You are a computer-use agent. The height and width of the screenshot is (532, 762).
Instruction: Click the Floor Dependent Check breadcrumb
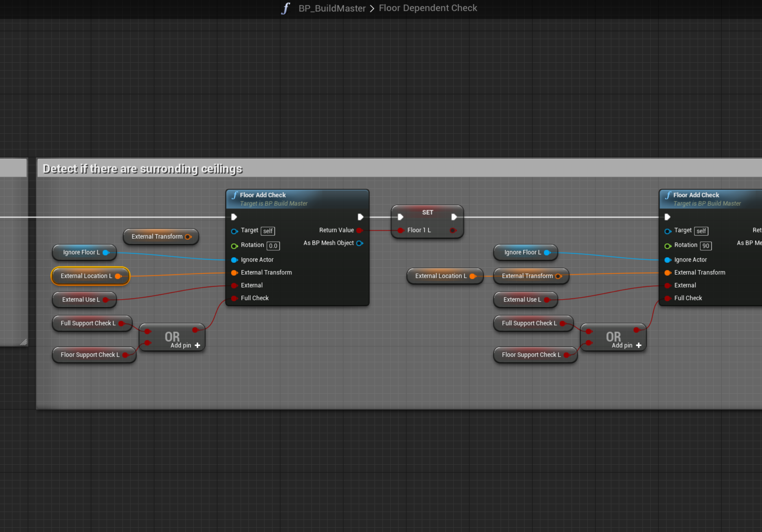pyautogui.click(x=428, y=8)
